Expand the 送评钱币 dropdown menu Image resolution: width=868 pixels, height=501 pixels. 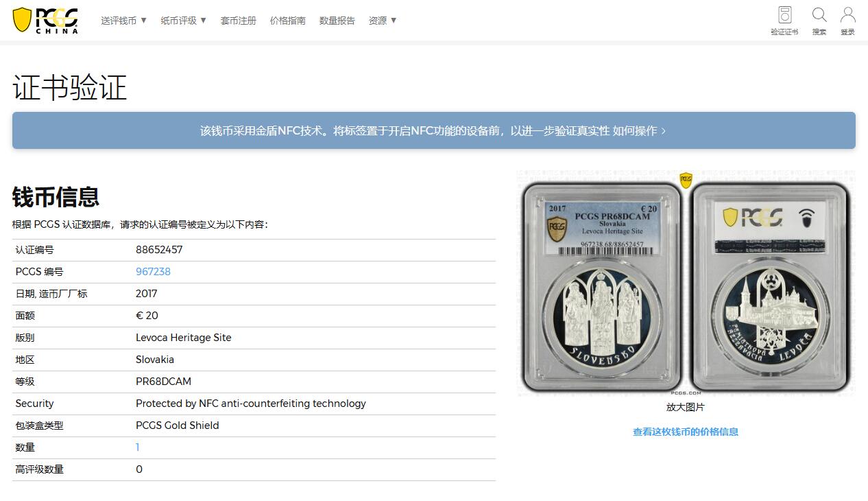click(124, 21)
